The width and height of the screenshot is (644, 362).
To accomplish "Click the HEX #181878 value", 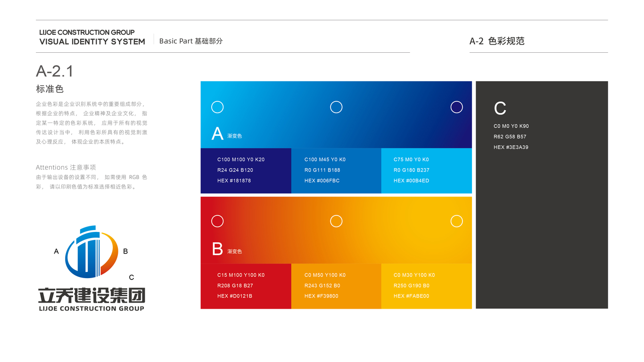I will (x=234, y=181).
